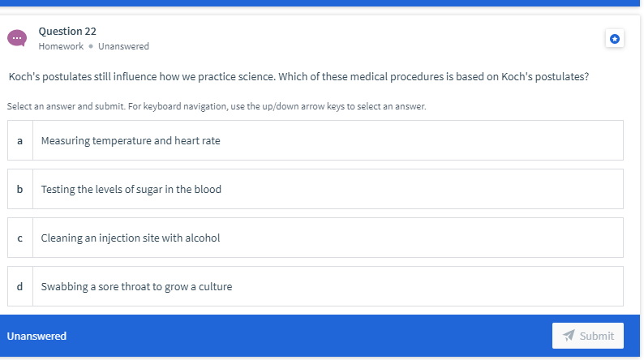
Task: Click the keyboard navigation instruction text
Action: pyautogui.click(x=216, y=106)
